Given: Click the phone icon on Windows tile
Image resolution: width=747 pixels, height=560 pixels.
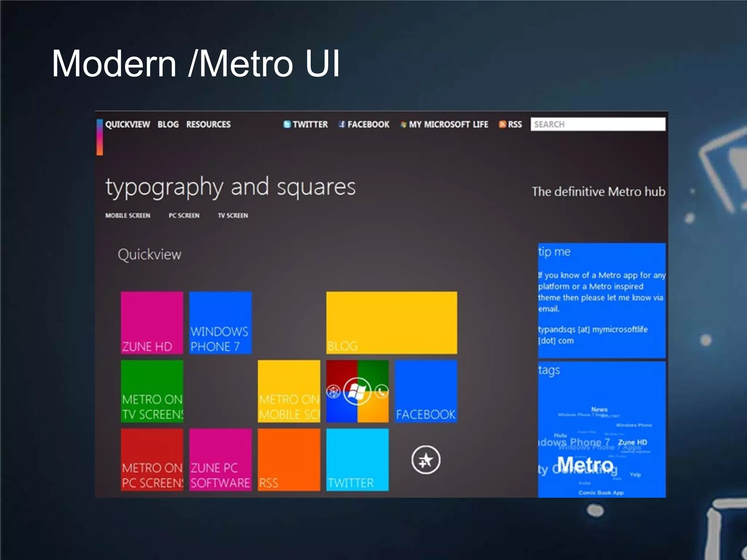Looking at the screenshot, I should pyautogui.click(x=382, y=392).
